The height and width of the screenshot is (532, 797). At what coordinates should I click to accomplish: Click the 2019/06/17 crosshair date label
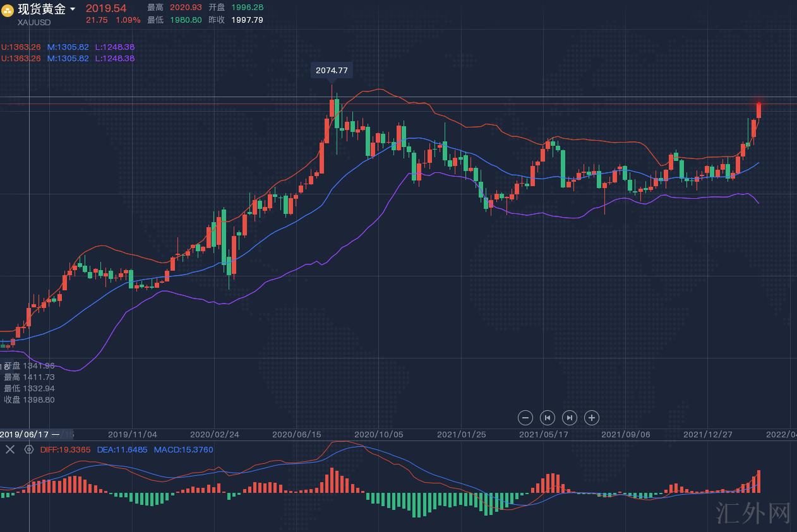pyautogui.click(x=25, y=434)
